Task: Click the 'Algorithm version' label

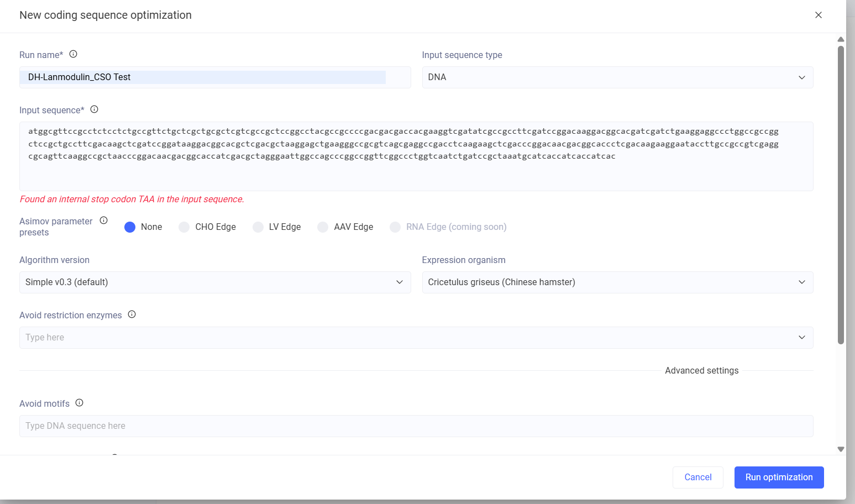Action: 54,260
